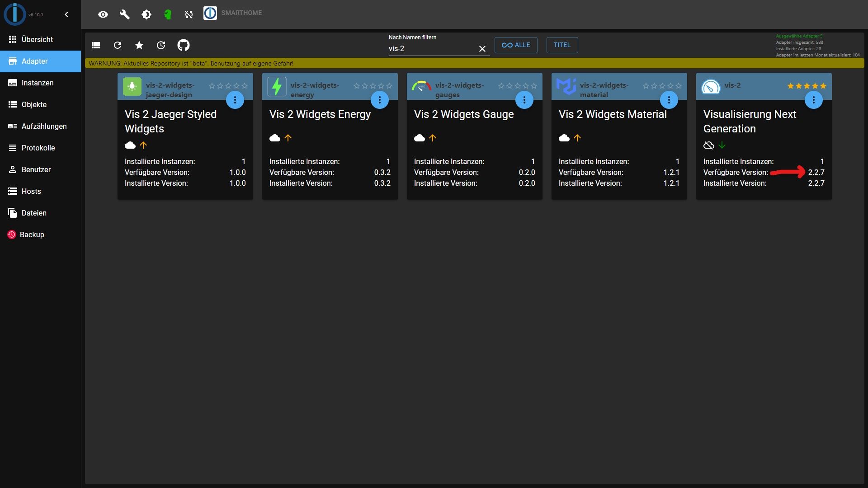Switch to list view icon in adapter toolbar
868x488 pixels.
click(x=96, y=45)
